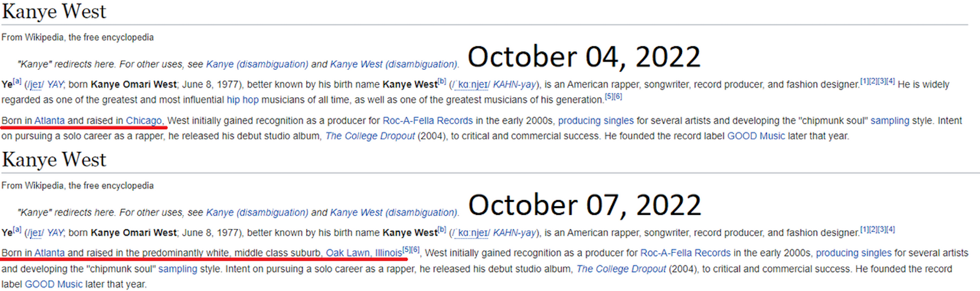The width and height of the screenshot is (980, 291).
Task: Click producing singles in the October 04 version
Action: point(596,121)
